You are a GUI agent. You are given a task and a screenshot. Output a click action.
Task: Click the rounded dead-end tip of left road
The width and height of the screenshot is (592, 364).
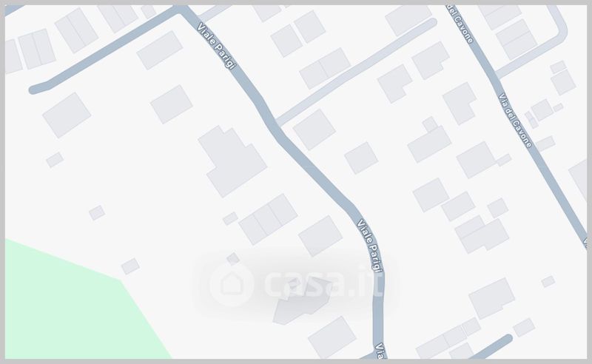point(34,90)
